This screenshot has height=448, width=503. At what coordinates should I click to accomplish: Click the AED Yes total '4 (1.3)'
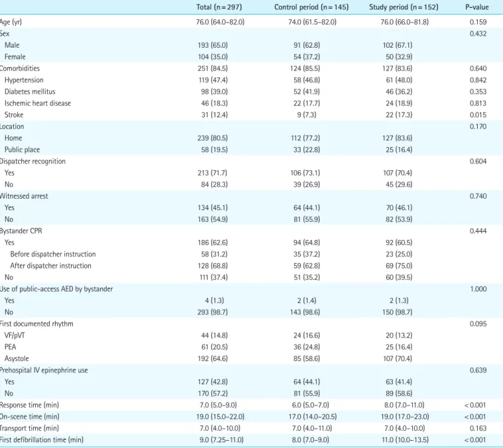coord(215,300)
